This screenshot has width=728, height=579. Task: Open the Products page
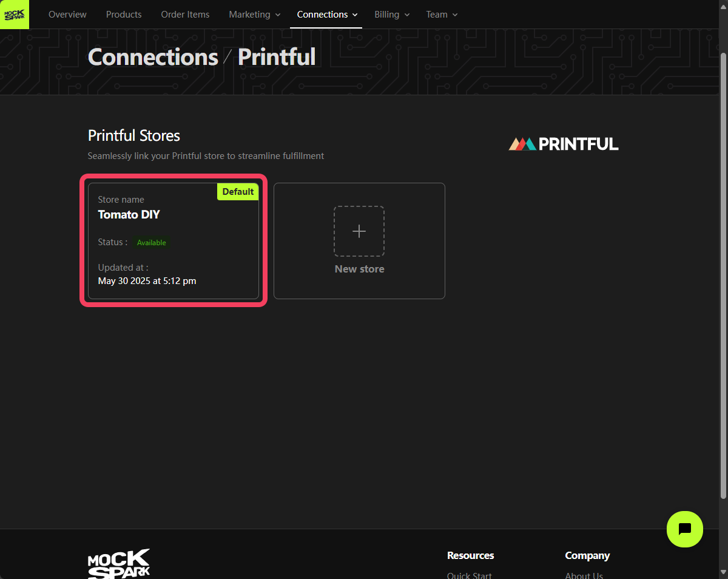[x=124, y=15]
